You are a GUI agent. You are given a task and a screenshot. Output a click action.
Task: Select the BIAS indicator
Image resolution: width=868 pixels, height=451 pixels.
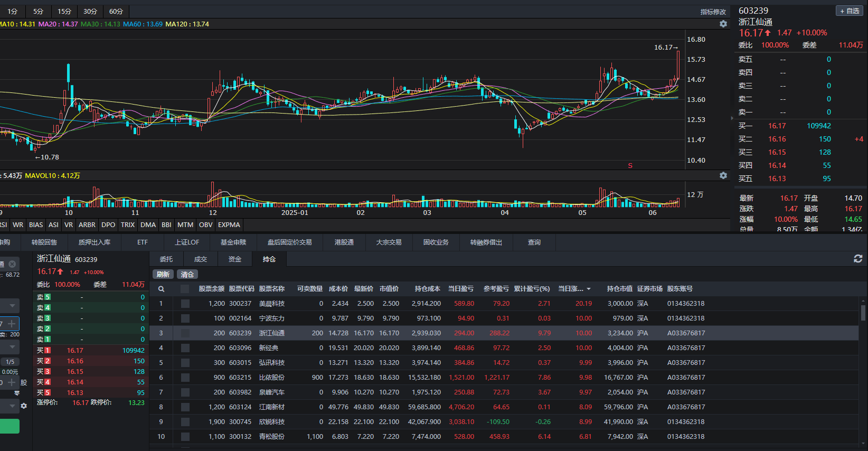click(36, 225)
